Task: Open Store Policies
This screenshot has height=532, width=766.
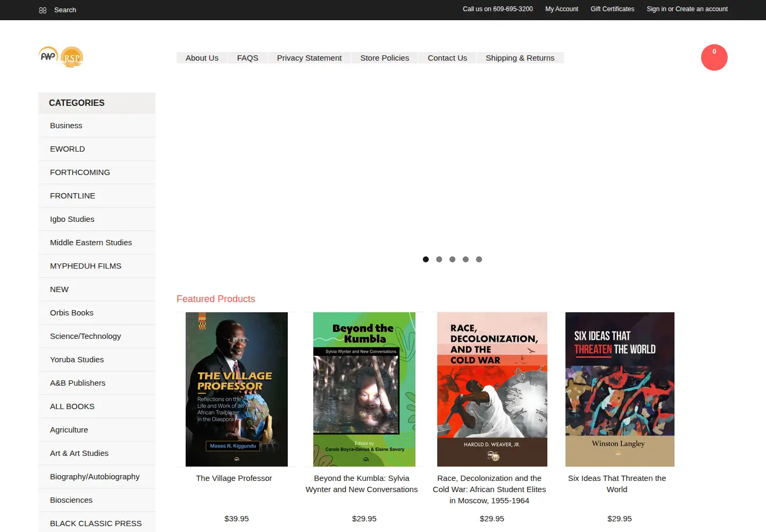Action: 385,58
